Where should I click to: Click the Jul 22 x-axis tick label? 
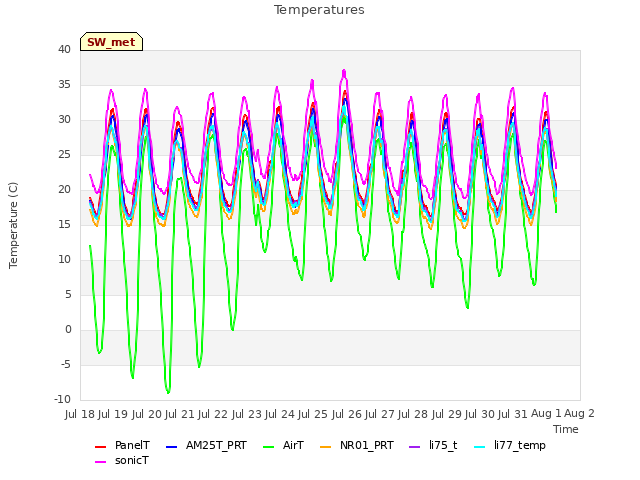tap(214, 414)
